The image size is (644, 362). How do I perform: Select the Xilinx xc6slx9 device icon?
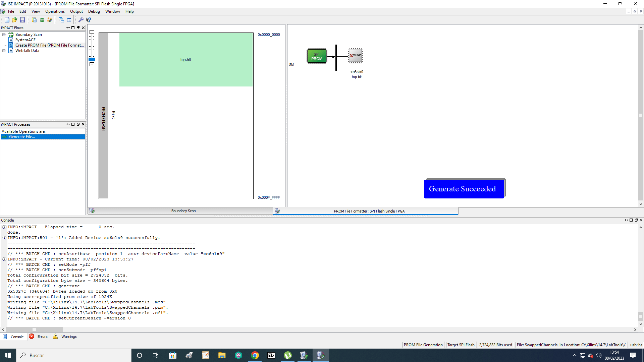pos(356,55)
